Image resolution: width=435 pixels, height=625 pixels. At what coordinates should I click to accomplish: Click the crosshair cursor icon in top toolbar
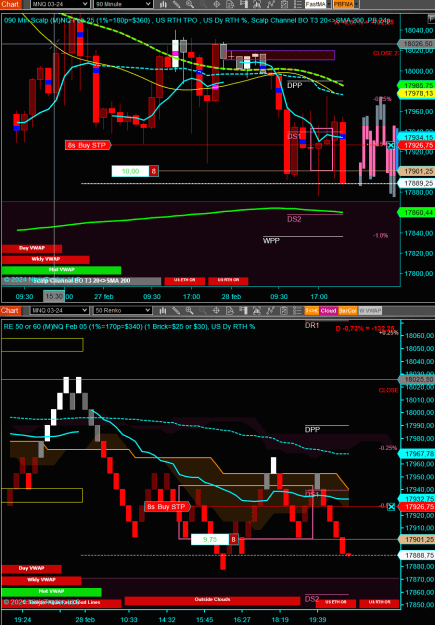[217, 4]
